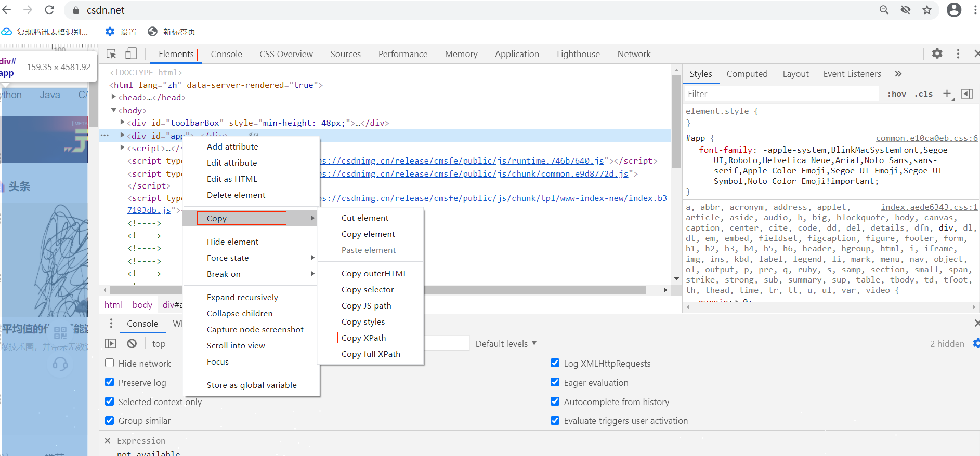Reload the page with refresh icon
Screen dimensions: 980x456
pyautogui.click(x=49, y=10)
